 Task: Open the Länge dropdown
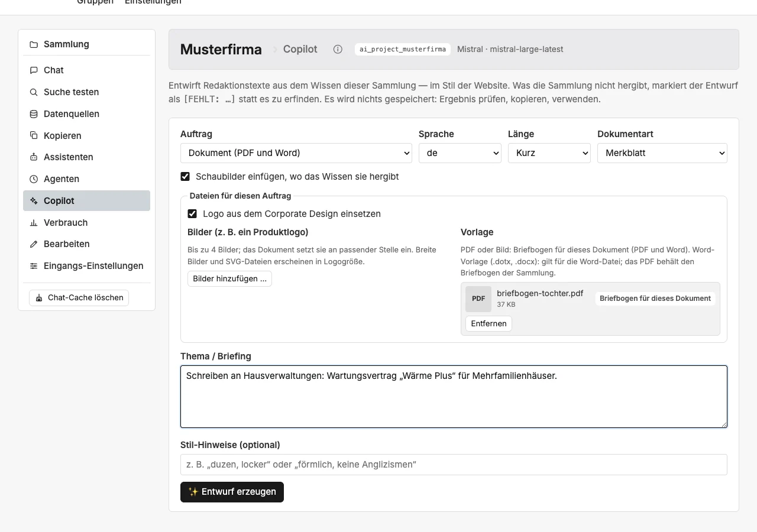click(549, 153)
